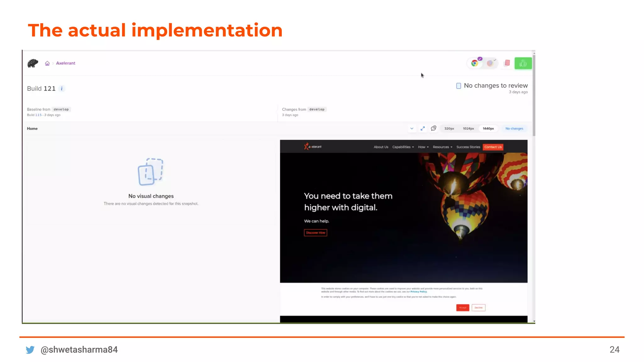Click the green thumbs-up approve button
This screenshot has width=644, height=362.
(523, 63)
